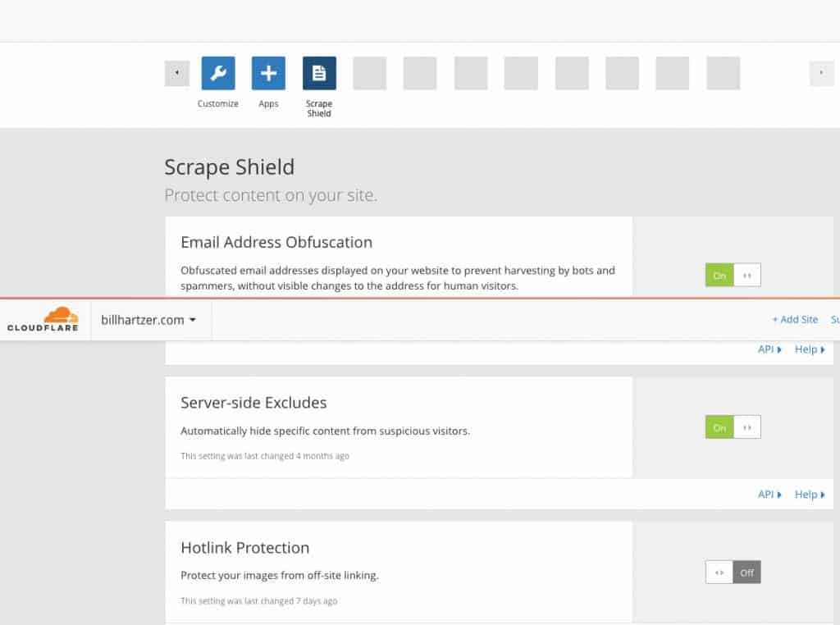The image size is (840, 625).
Task: Toggle Email Address Obfuscation switch
Action: (x=733, y=276)
